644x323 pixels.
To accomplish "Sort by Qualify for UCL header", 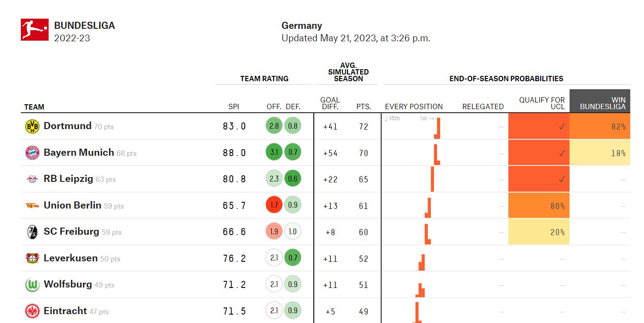I will pyautogui.click(x=542, y=103).
